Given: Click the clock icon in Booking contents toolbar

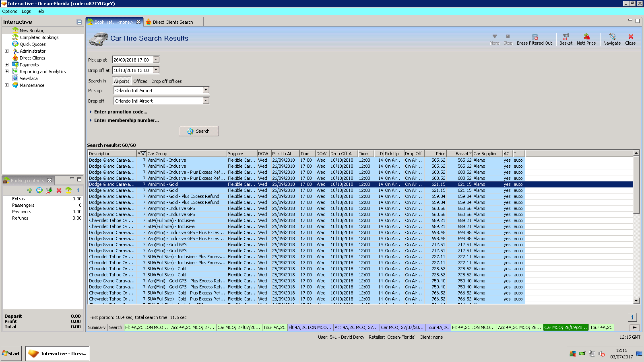Looking at the screenshot, I should 39,190.
